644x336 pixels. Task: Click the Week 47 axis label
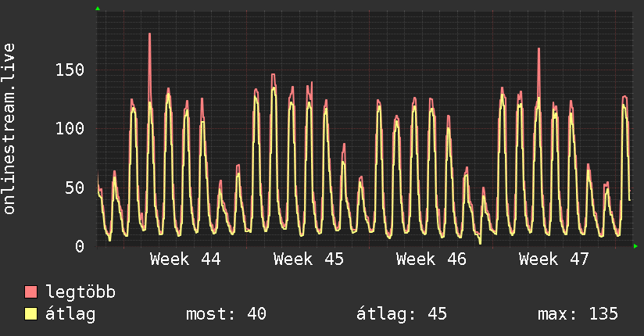[553, 259]
